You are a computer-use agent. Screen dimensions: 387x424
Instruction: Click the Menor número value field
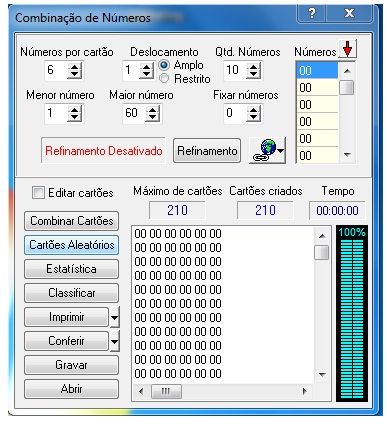tap(56, 114)
